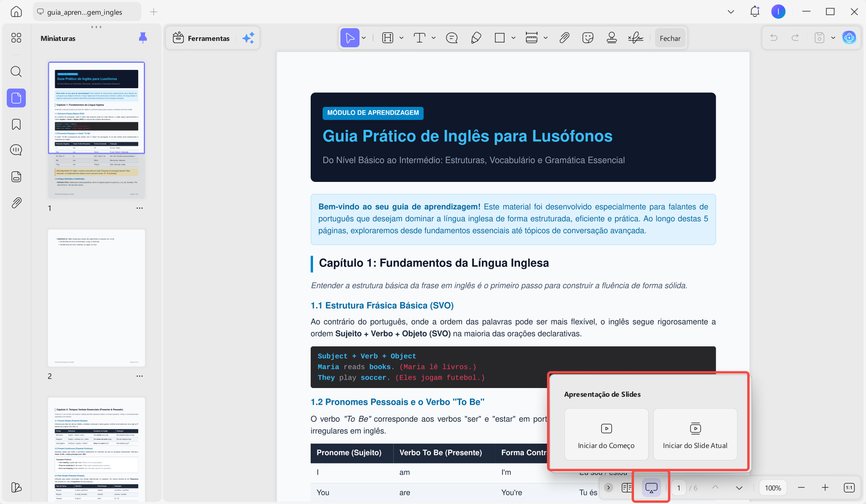
Task: Expand the shape tool dropdown arrow
Action: (513, 38)
